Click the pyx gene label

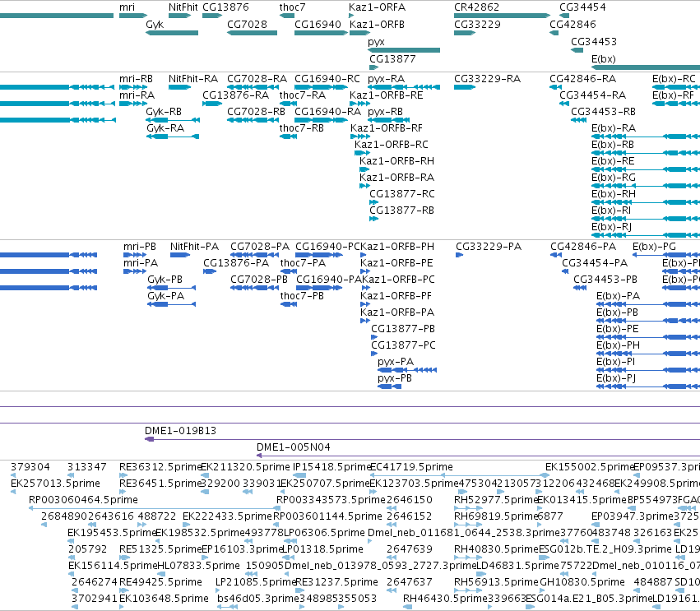click(x=376, y=42)
